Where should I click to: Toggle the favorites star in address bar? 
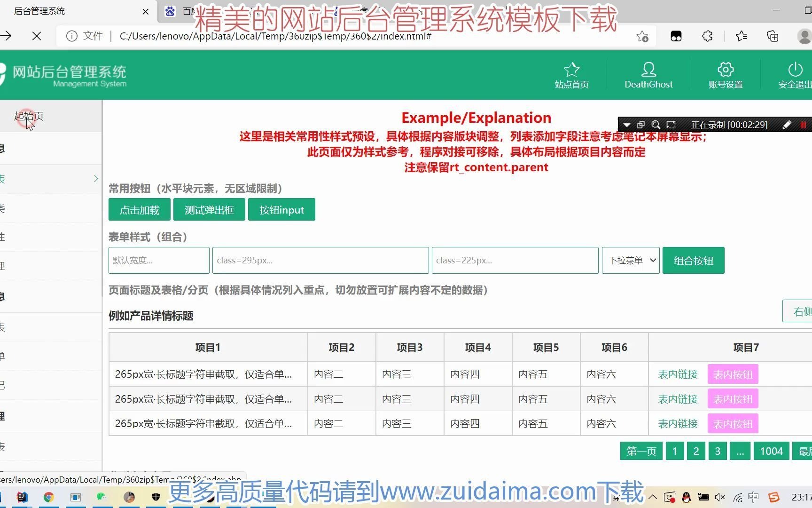[642, 36]
